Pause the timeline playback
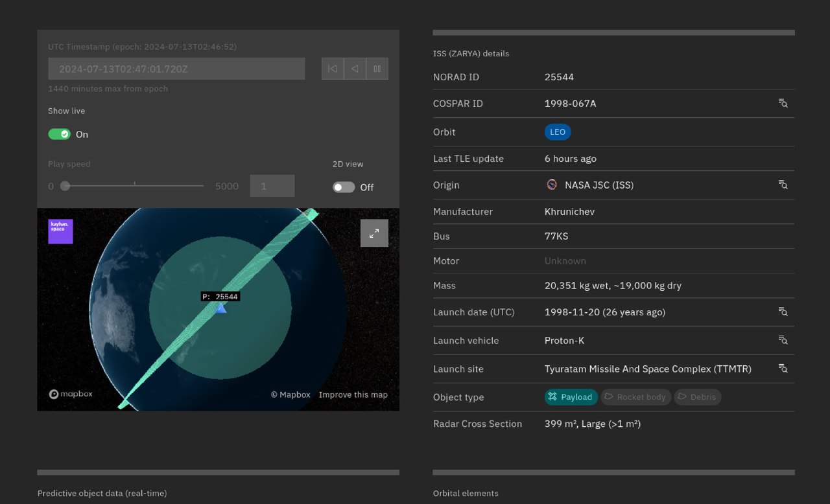This screenshot has height=504, width=830. pos(377,69)
